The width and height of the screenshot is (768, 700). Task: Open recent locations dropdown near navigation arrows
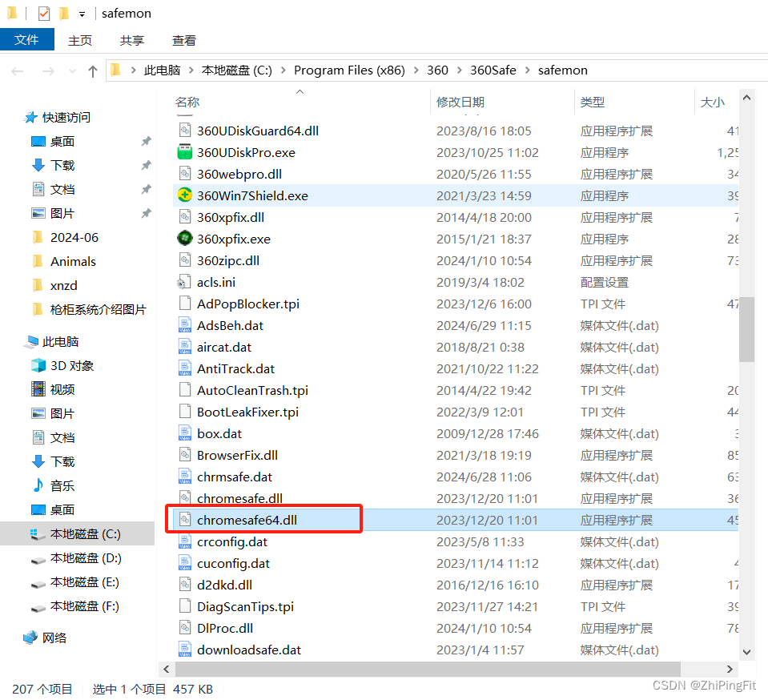(73, 71)
